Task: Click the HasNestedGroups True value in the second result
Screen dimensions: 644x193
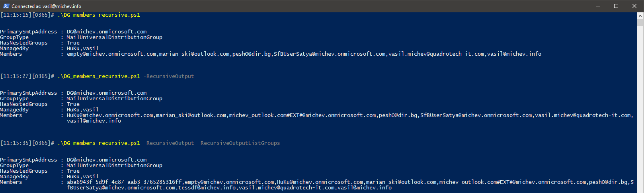Action: click(x=73, y=104)
